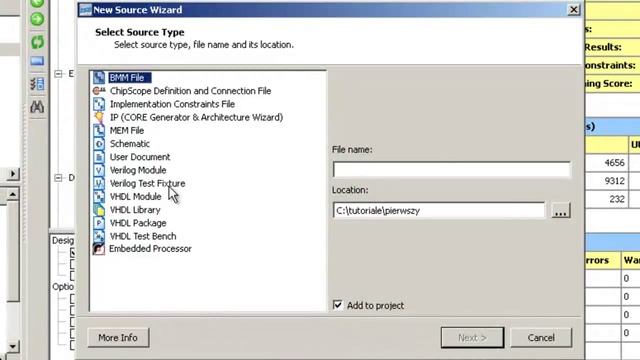Screen dimensions: 640x360
Task: Click the VHDL Module icon
Action: coord(99,196)
